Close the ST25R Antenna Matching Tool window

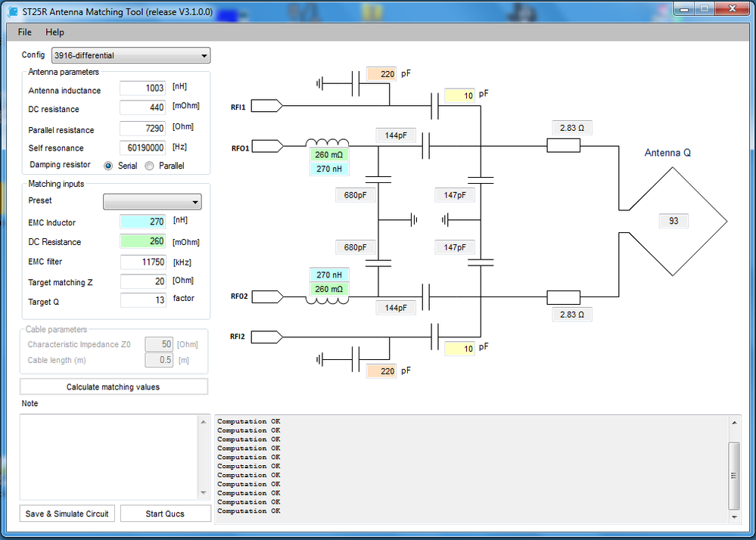(732, 8)
